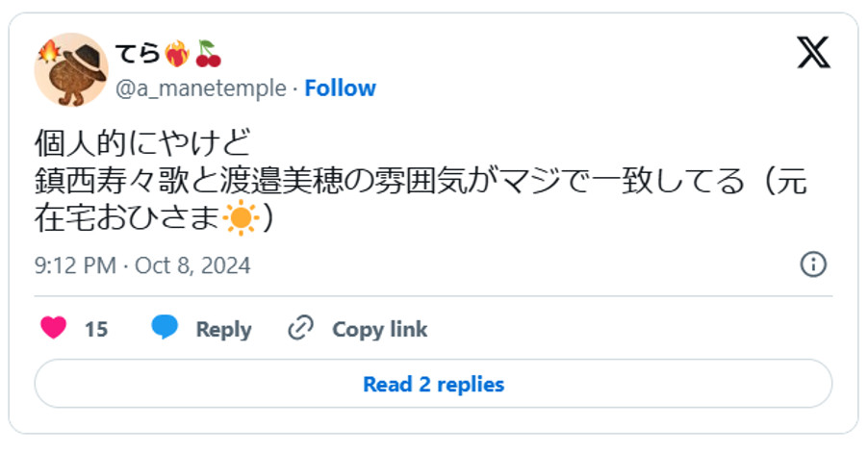Click the flaming heart emoji beside てら
The height and width of the screenshot is (452, 868).
[177, 52]
